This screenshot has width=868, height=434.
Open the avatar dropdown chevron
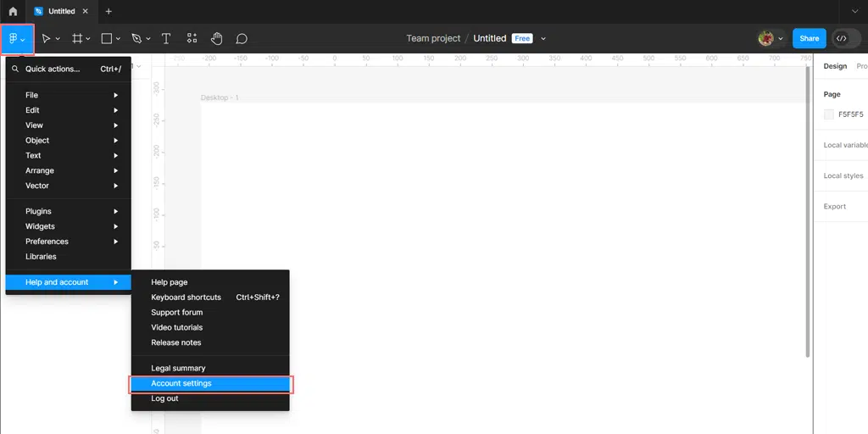tap(781, 39)
